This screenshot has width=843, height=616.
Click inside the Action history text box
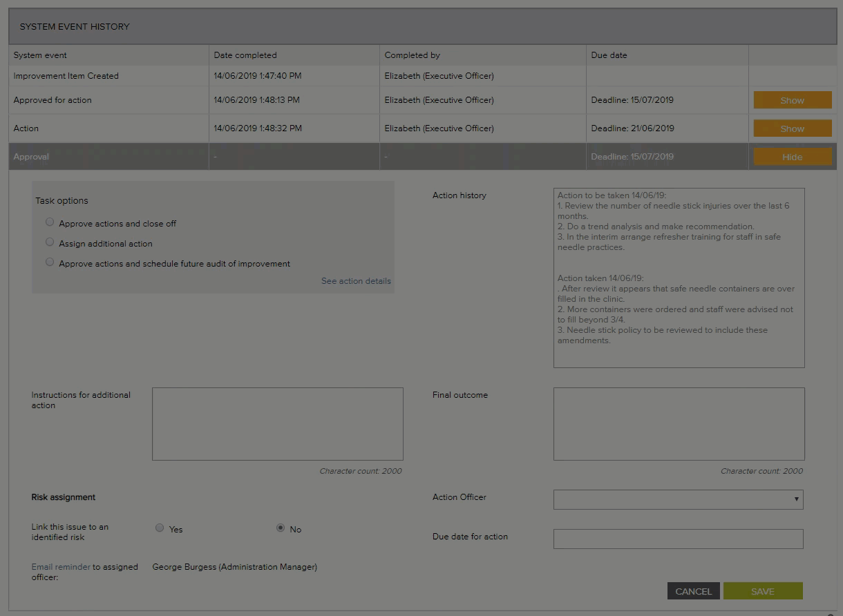point(679,278)
